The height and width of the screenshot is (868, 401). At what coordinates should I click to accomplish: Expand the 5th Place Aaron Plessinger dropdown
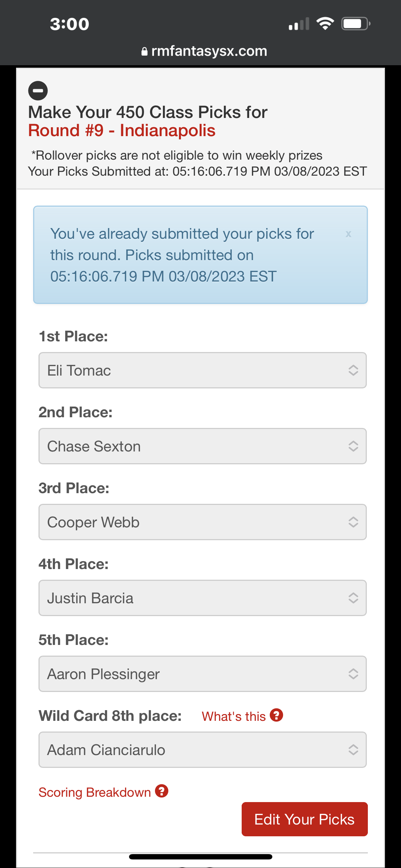click(x=202, y=674)
